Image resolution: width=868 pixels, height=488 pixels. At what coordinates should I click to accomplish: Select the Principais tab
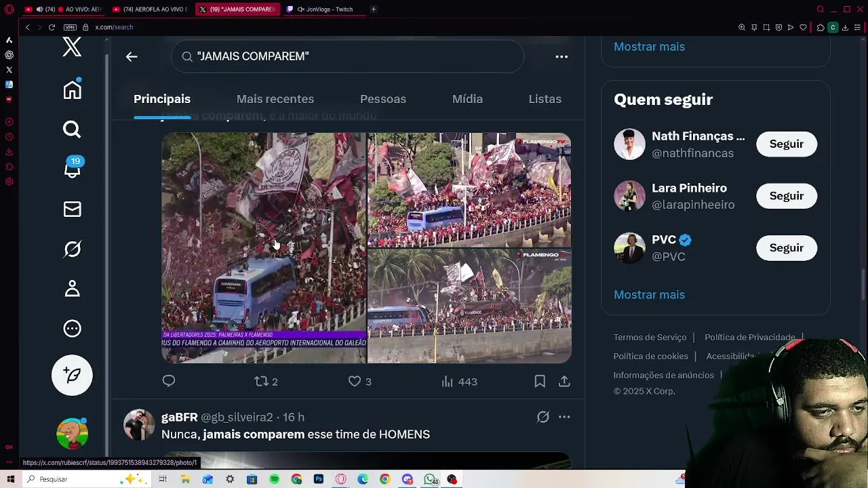point(162,99)
